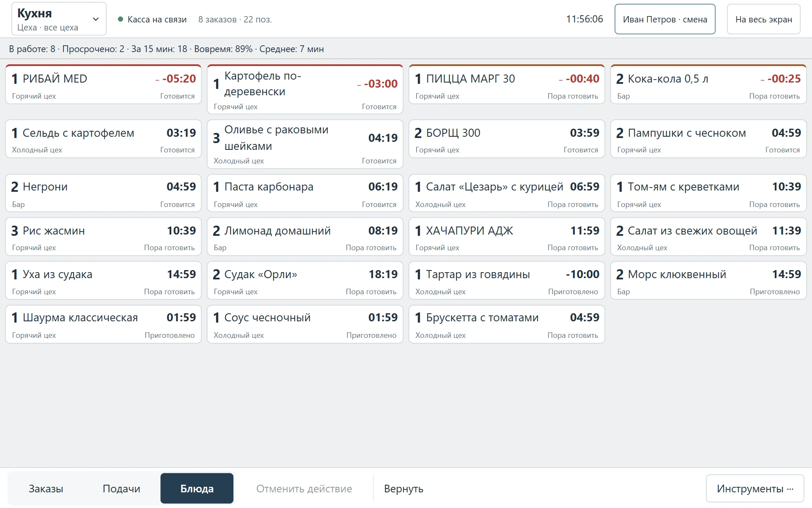The height and width of the screenshot is (508, 812).
Task: Select the Шаурма классическая card
Action: click(103, 324)
